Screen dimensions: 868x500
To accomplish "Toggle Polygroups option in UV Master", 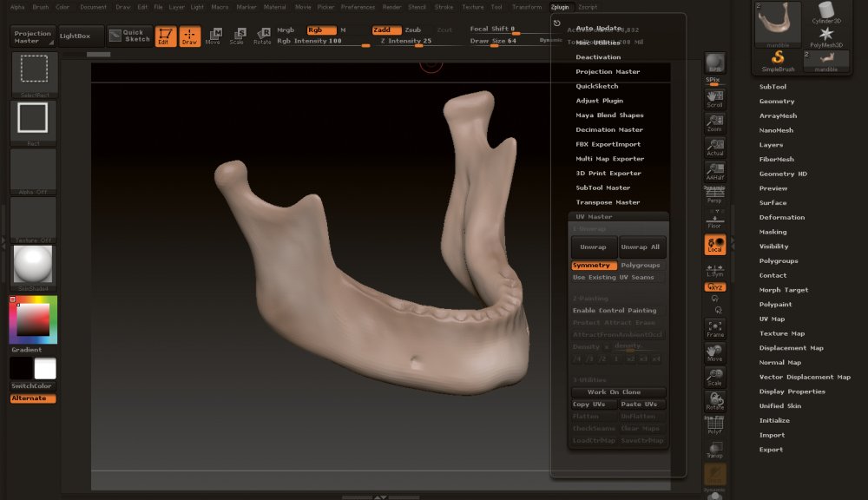I will click(641, 266).
